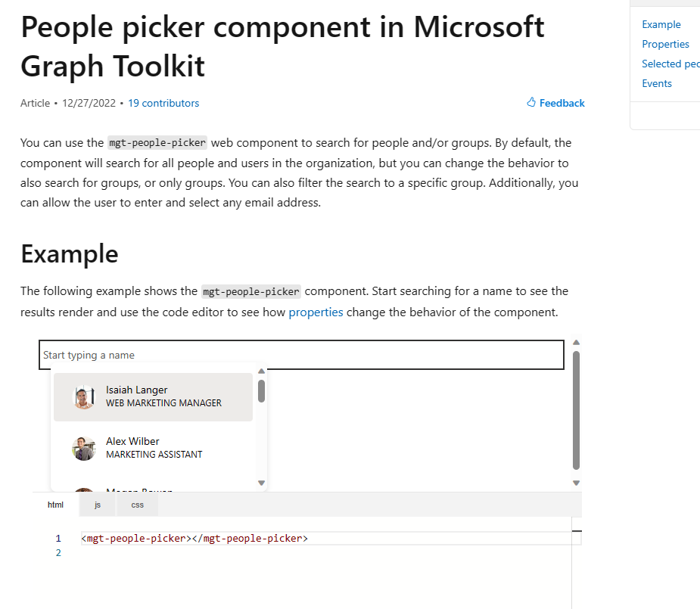Open Selected people in the table of contents
The height and width of the screenshot is (609, 700).
669,63
